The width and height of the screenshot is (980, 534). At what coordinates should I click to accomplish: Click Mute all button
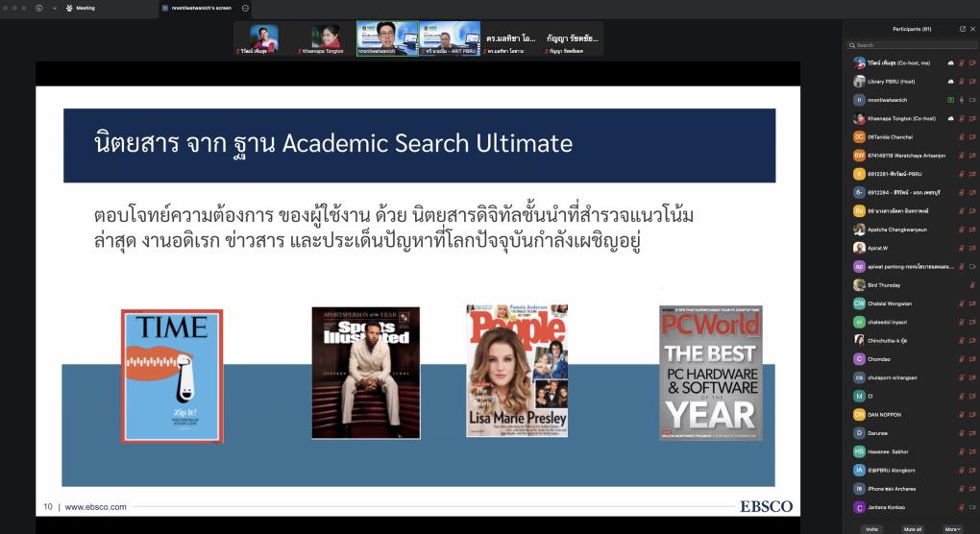click(x=913, y=529)
